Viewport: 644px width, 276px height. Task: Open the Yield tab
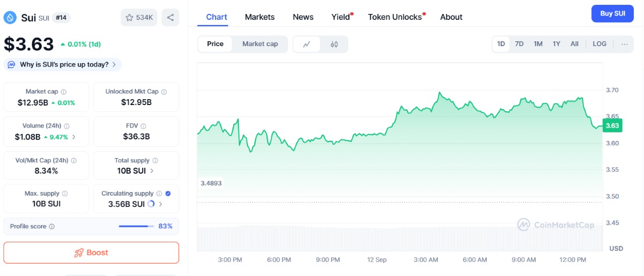[341, 17]
